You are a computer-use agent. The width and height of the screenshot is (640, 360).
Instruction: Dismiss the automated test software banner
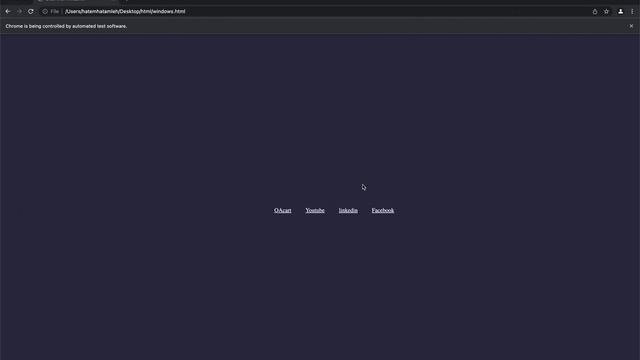click(631, 26)
